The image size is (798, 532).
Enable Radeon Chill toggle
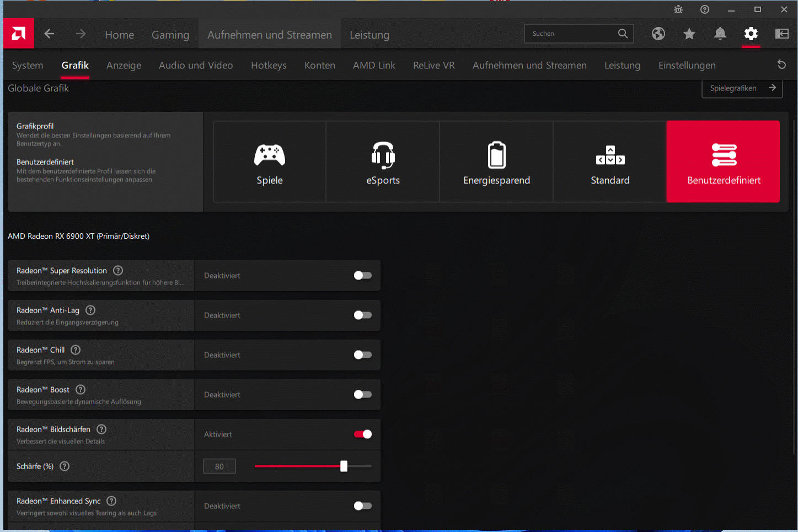click(x=363, y=355)
